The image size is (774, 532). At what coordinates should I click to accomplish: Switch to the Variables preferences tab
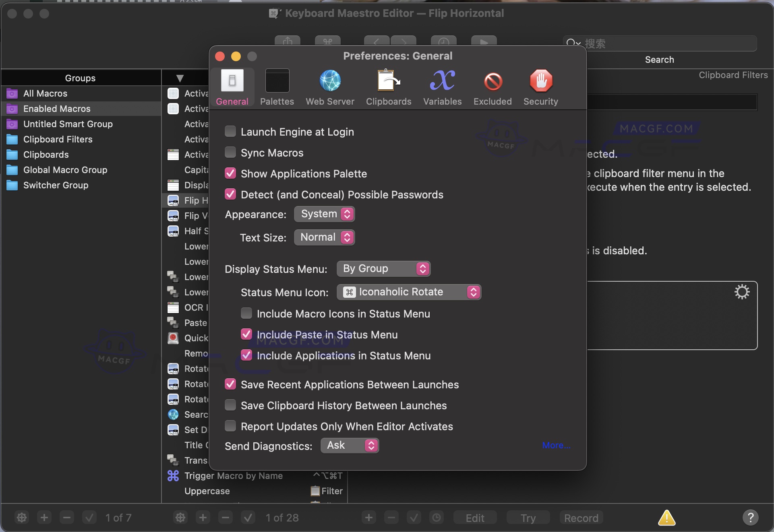pos(442,87)
